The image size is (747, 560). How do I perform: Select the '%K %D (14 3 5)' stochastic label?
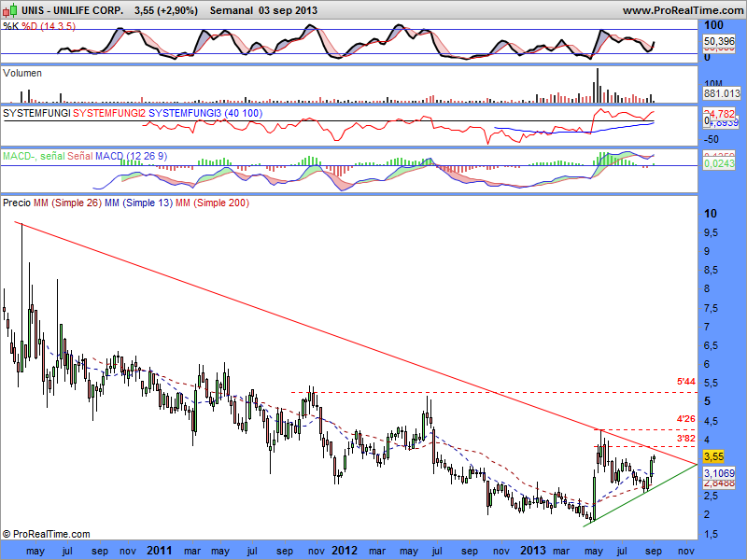pyautogui.click(x=39, y=26)
